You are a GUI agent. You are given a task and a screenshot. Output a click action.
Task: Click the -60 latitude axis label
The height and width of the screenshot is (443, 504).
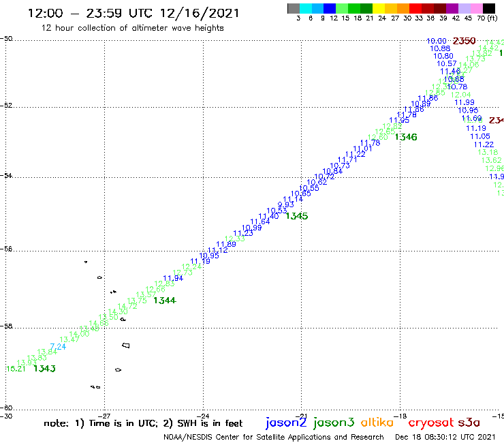click(x=6, y=408)
